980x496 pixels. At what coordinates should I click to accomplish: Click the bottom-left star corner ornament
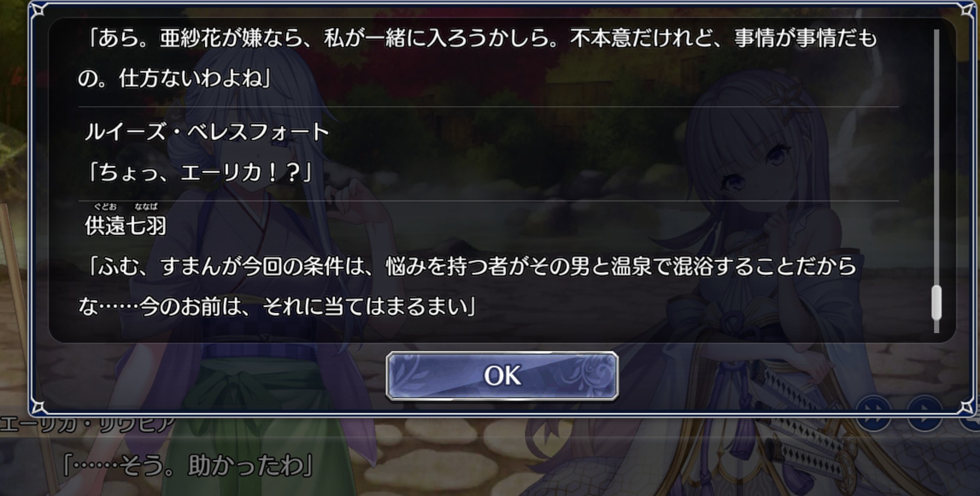39,407
